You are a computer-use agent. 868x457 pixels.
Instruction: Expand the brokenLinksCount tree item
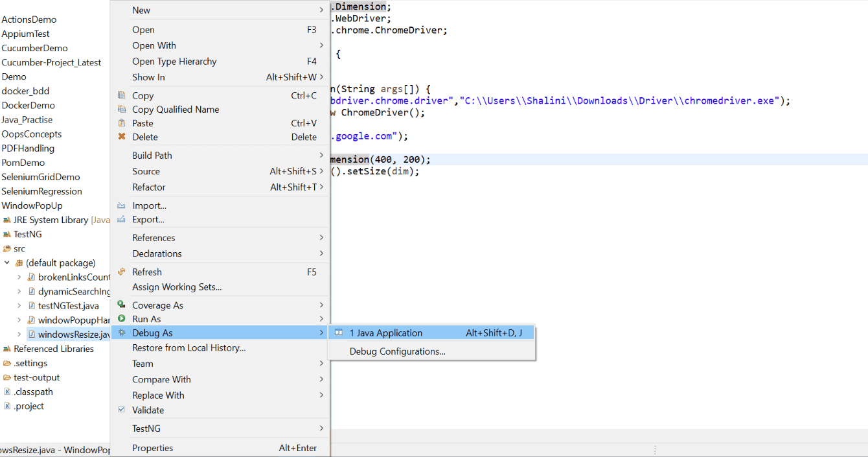click(19, 277)
